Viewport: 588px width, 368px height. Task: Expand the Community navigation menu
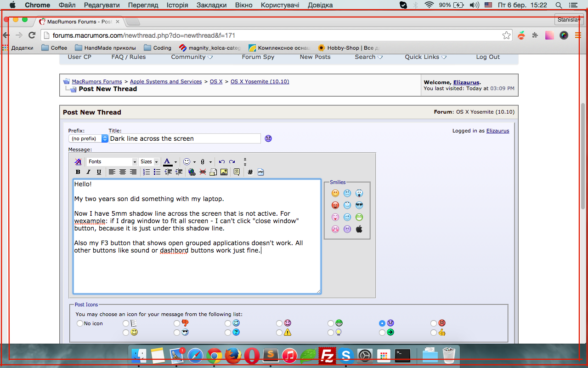(x=192, y=57)
